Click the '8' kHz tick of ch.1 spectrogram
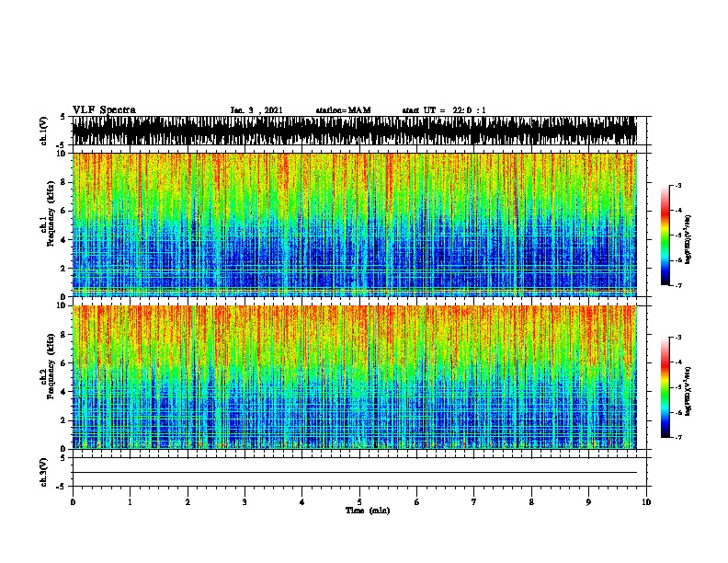Viewport: 728px width, 563px height. (64, 182)
